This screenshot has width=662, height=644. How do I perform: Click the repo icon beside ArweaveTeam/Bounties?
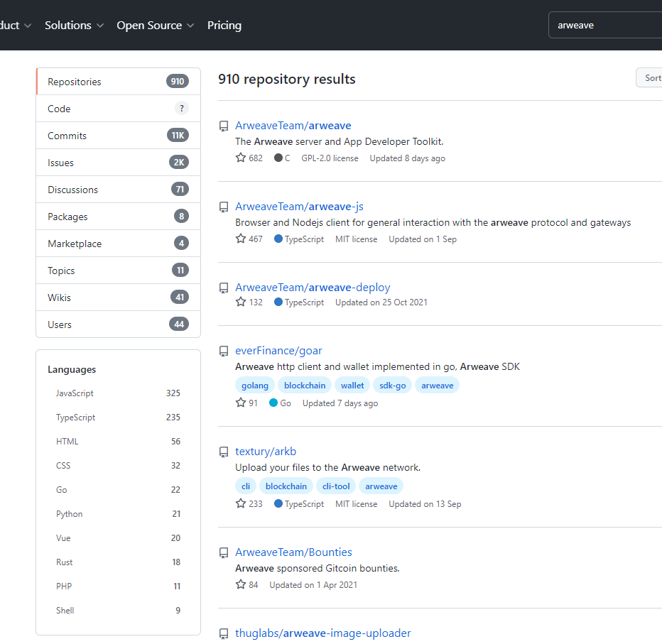223,552
